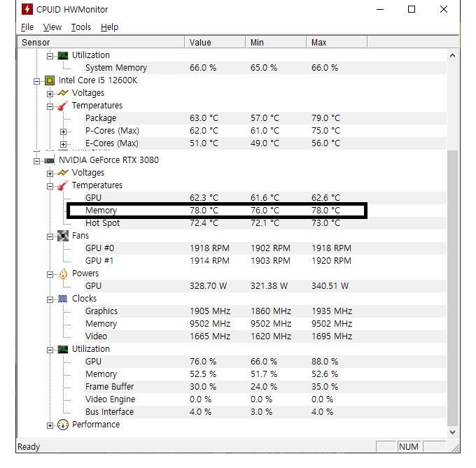This screenshot has width=476, height=468.
Task: Collapse the NVIDIA Temperatures node
Action: (x=50, y=186)
